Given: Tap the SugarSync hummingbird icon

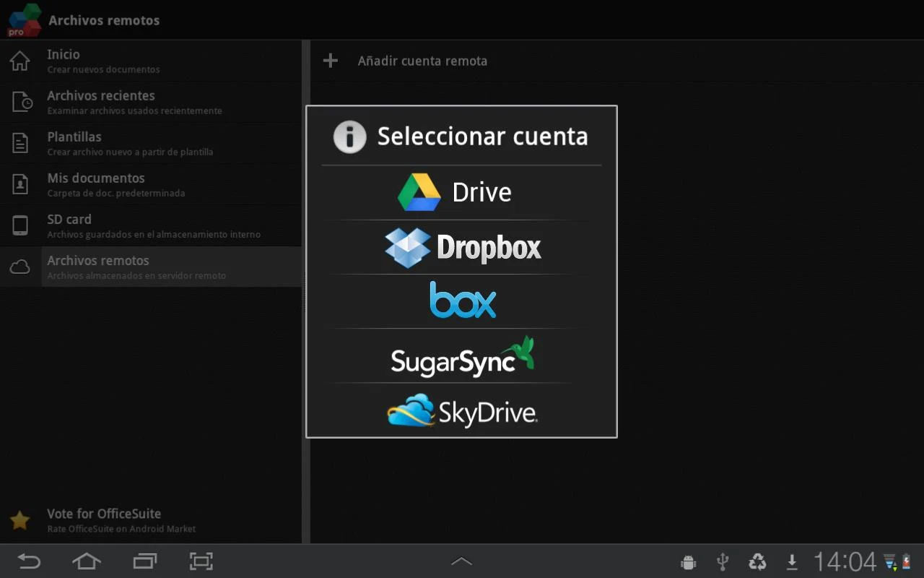Looking at the screenshot, I should (518, 353).
